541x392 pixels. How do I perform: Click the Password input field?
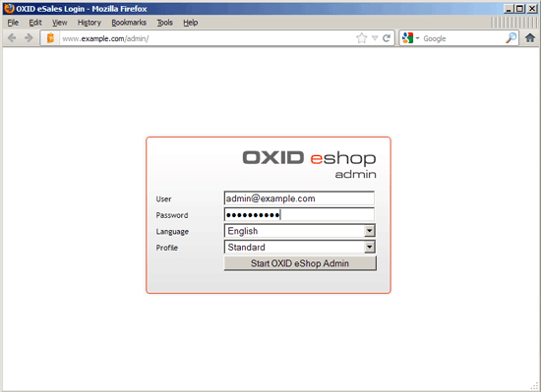(299, 214)
